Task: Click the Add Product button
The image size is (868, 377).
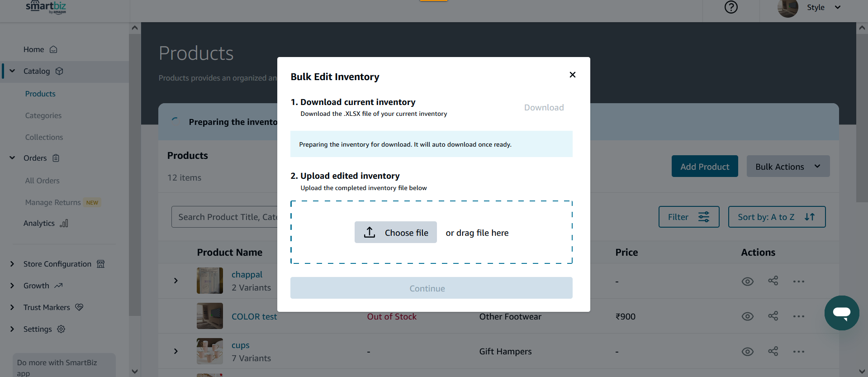Action: [705, 166]
